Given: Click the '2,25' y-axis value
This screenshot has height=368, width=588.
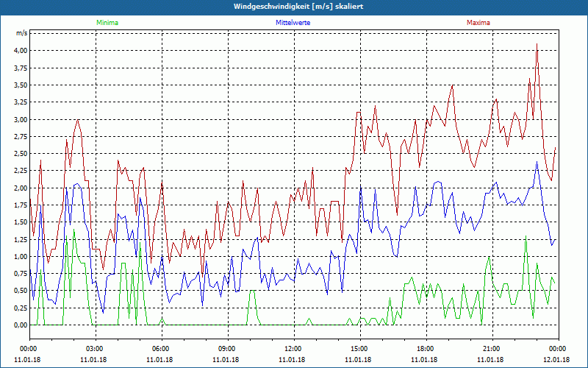Looking at the screenshot, I should (21, 171).
